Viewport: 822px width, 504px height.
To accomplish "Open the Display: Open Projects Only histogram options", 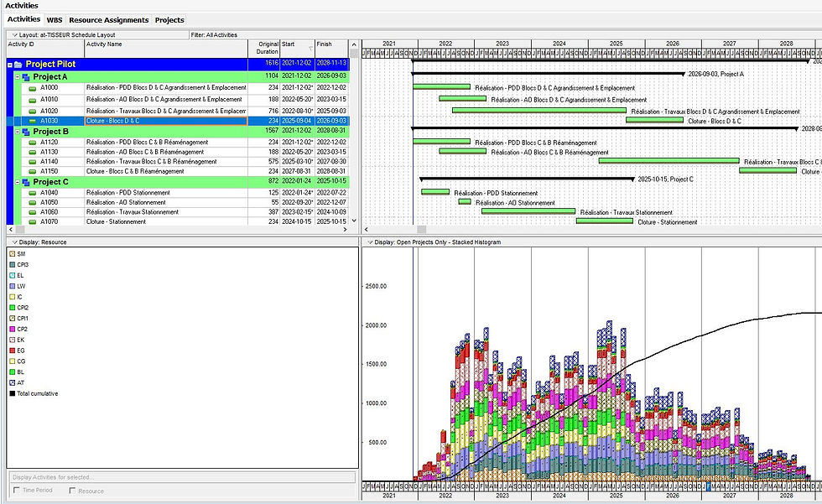I will click(x=370, y=242).
